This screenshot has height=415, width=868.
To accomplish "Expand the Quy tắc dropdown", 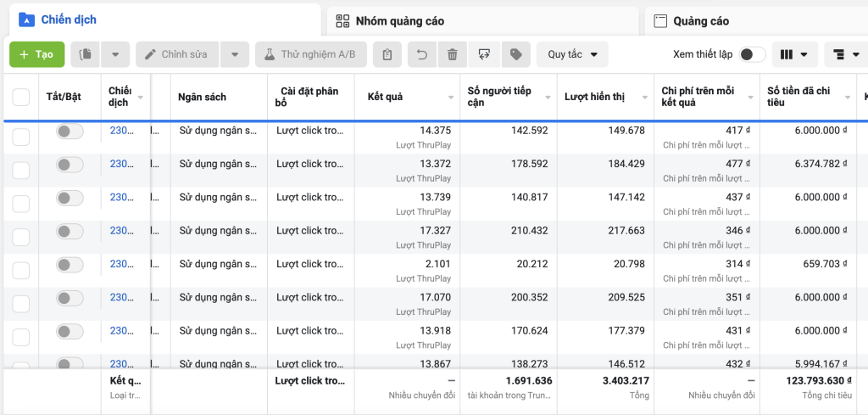I will (x=572, y=54).
